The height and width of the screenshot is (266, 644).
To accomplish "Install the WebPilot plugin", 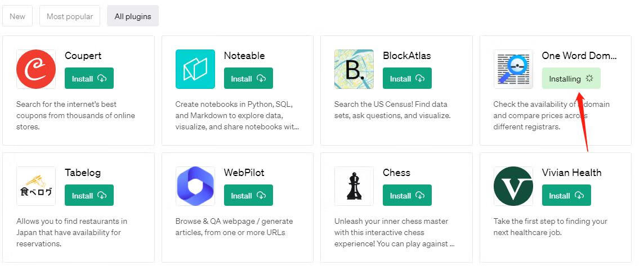I will pos(248,195).
